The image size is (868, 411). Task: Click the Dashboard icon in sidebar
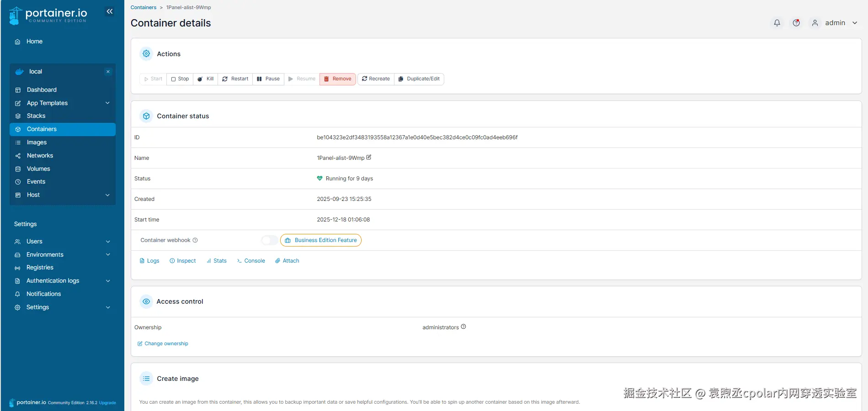(x=18, y=90)
